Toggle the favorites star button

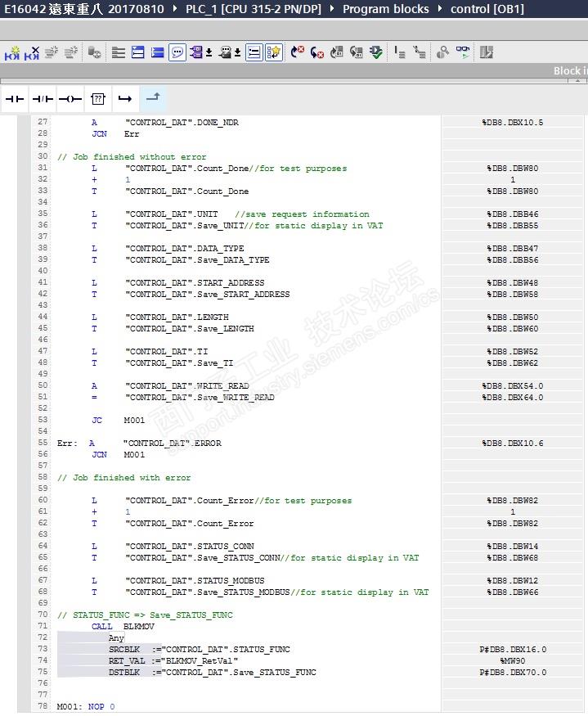(273, 52)
